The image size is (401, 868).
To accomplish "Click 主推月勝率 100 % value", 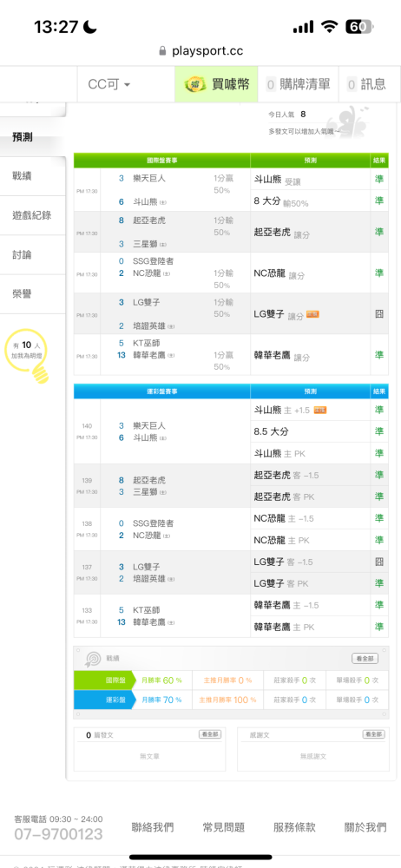I will coord(227,700).
